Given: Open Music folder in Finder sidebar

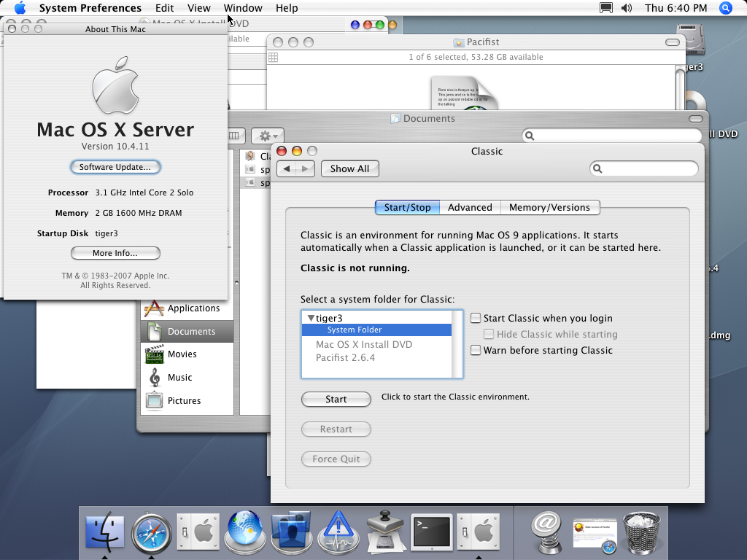Looking at the screenshot, I should point(187,378).
